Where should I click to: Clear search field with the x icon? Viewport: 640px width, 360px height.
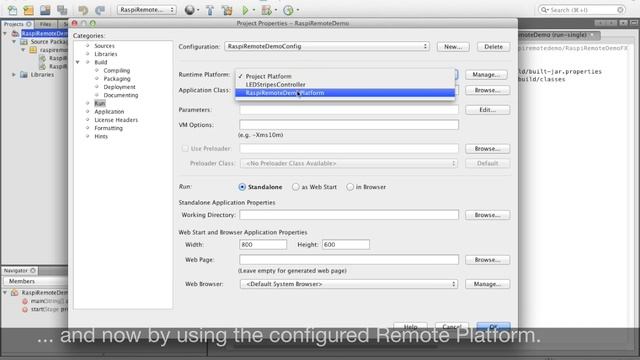pos(620,9)
